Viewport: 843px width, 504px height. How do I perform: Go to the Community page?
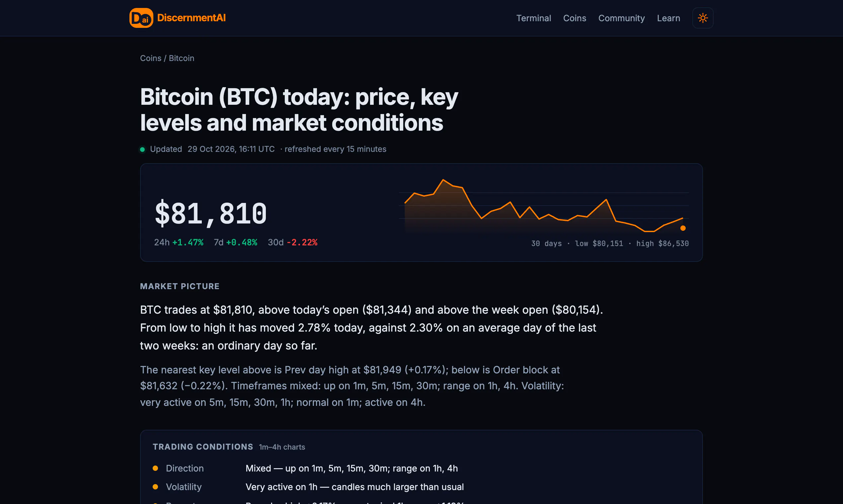[x=621, y=18]
